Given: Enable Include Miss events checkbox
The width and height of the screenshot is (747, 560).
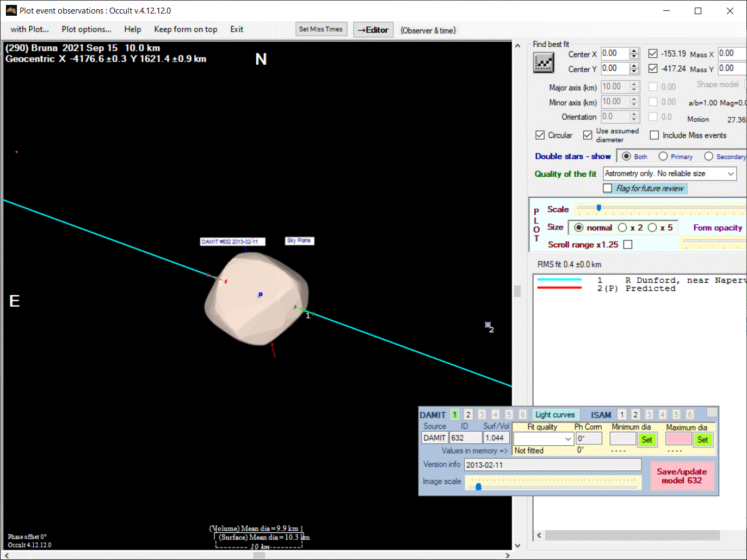Looking at the screenshot, I should 655,135.
